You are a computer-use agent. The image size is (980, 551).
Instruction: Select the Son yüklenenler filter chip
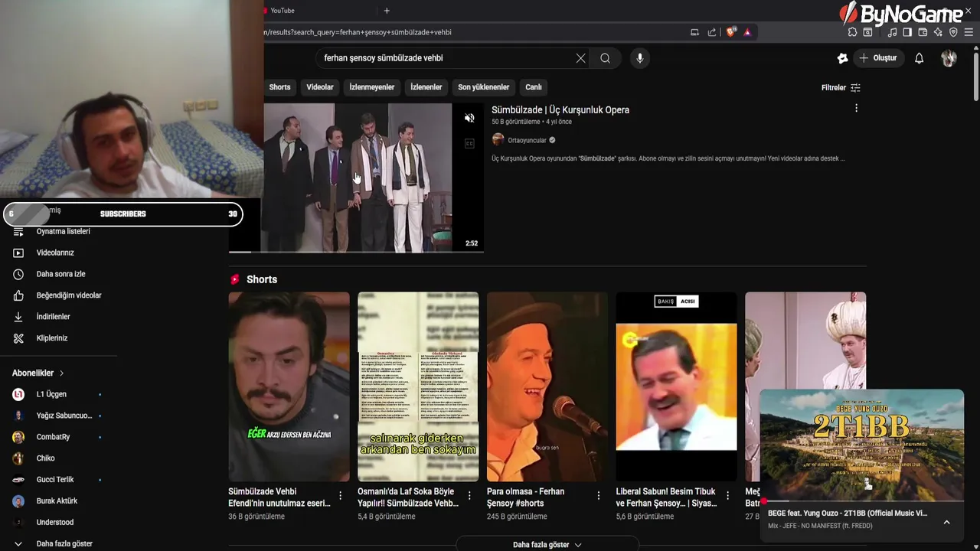484,87
